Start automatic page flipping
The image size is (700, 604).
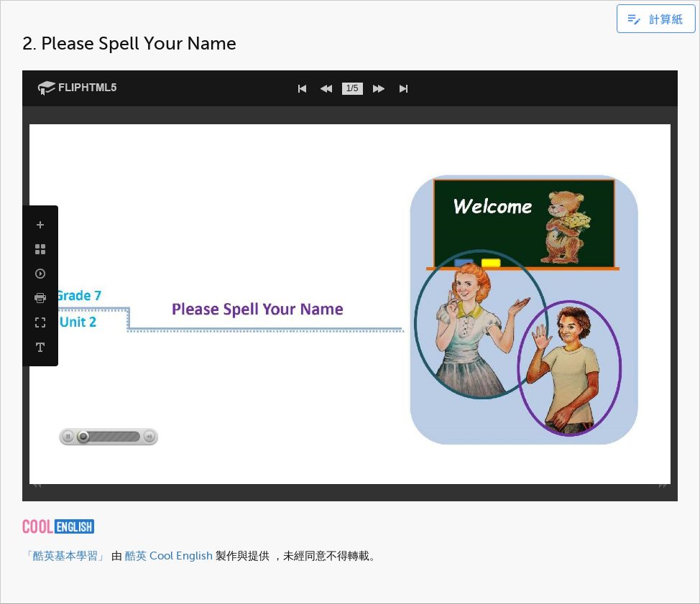pos(40,274)
